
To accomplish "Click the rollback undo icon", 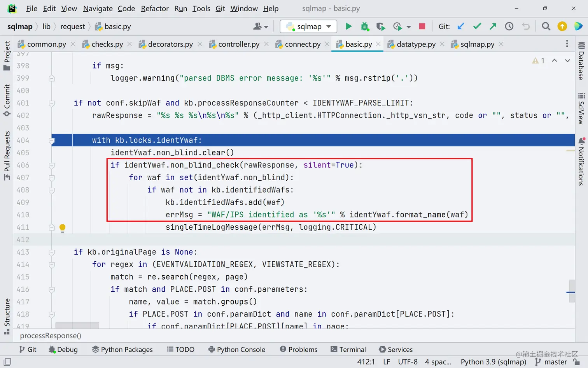I will click(x=526, y=26).
